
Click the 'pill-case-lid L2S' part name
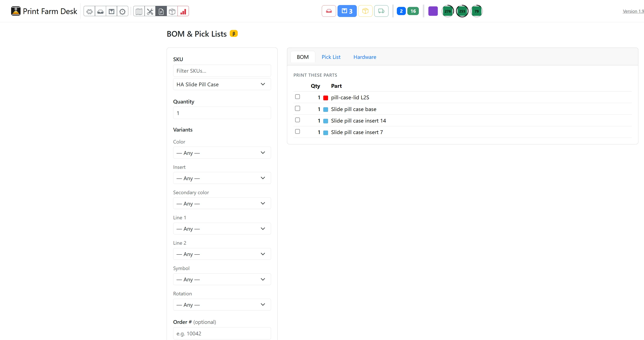[350, 97]
